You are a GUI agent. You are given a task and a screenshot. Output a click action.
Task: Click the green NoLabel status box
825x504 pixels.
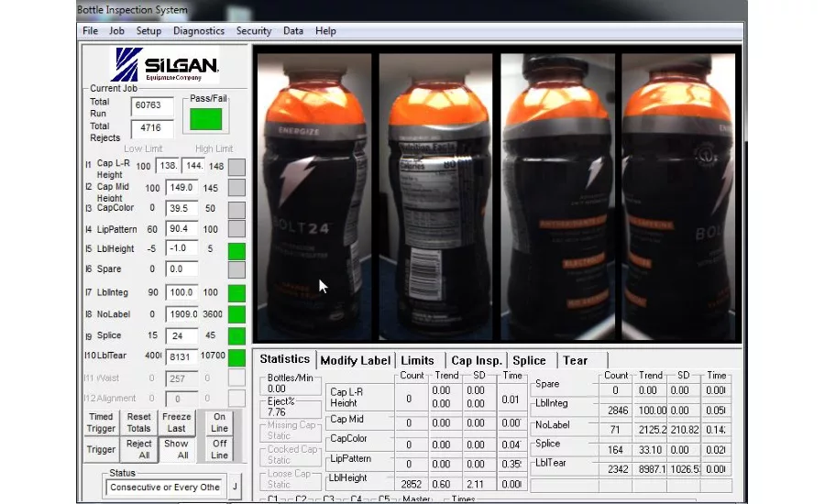tap(236, 314)
